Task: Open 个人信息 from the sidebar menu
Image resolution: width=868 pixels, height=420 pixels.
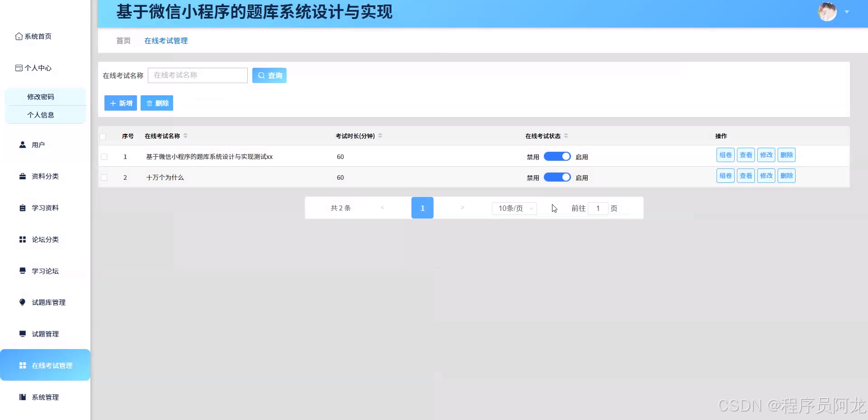Action: point(41,115)
